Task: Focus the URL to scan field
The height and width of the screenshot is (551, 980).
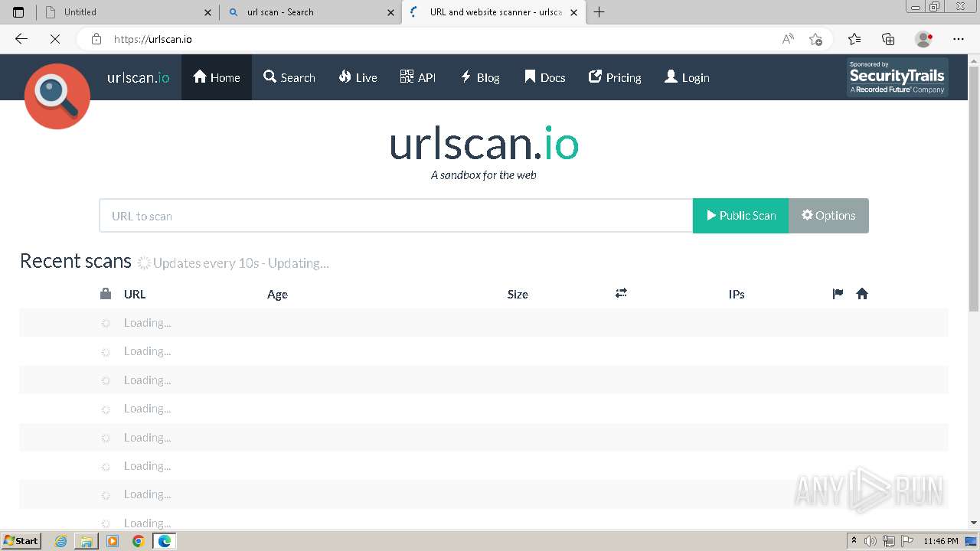Action: tap(396, 216)
